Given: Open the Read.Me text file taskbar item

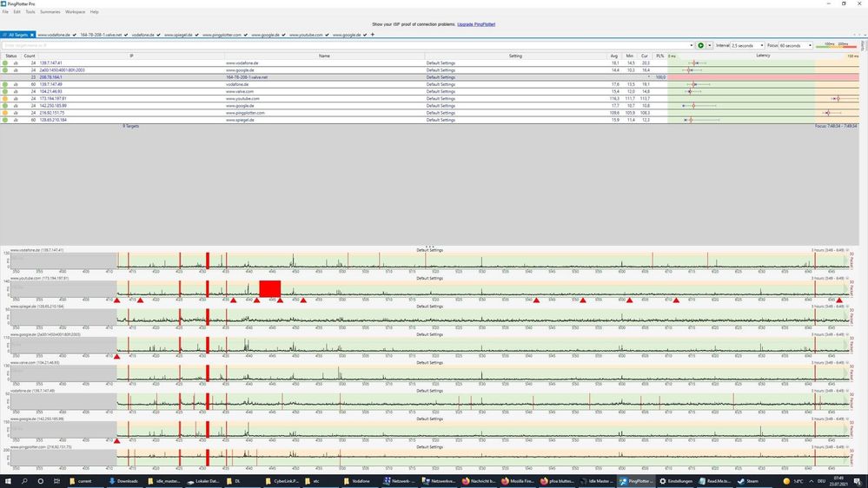Looking at the screenshot, I should (x=714, y=481).
